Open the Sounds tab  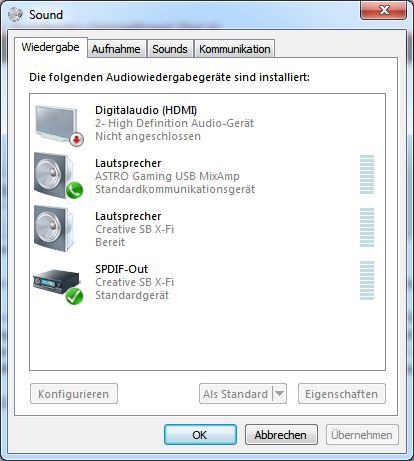coord(170,49)
